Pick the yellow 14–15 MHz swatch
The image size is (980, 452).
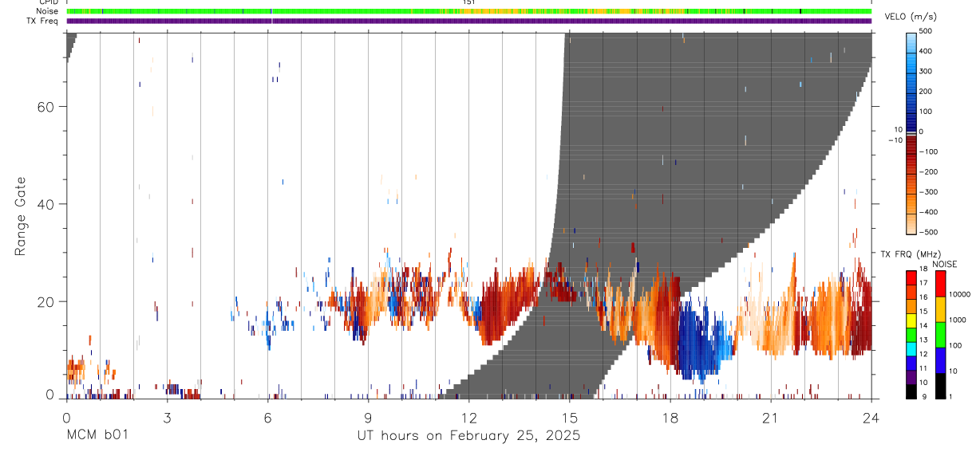911,320
